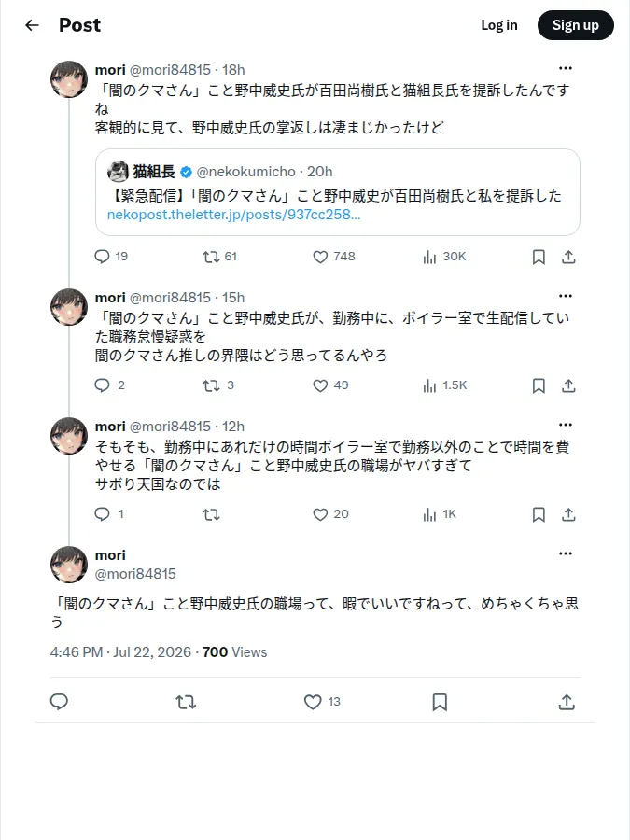Like the main post with 13 likes
630x840 pixels.
click(x=322, y=702)
